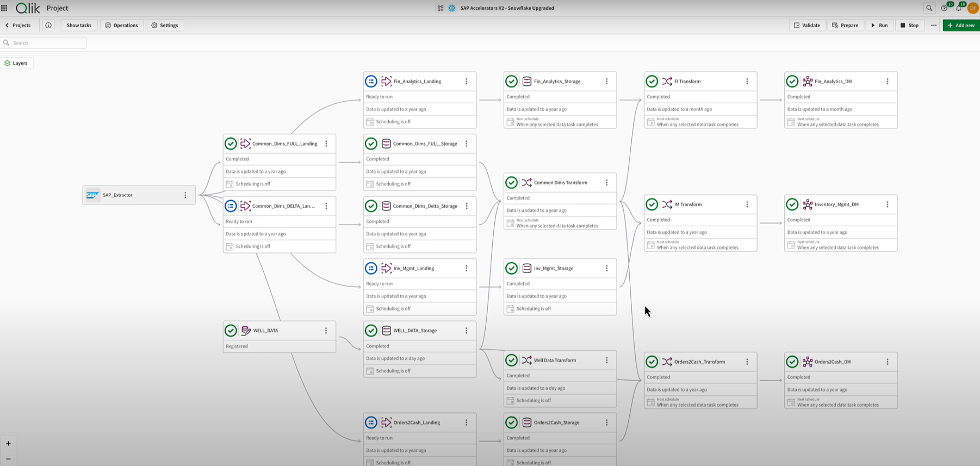Click the Well Data Transform shuffle icon
The height and width of the screenshot is (466, 980).
pyautogui.click(x=526, y=361)
